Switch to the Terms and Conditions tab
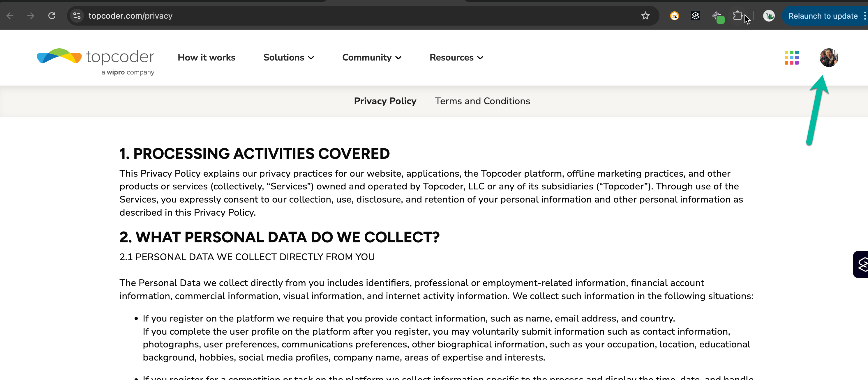This screenshot has width=868, height=380. click(482, 101)
